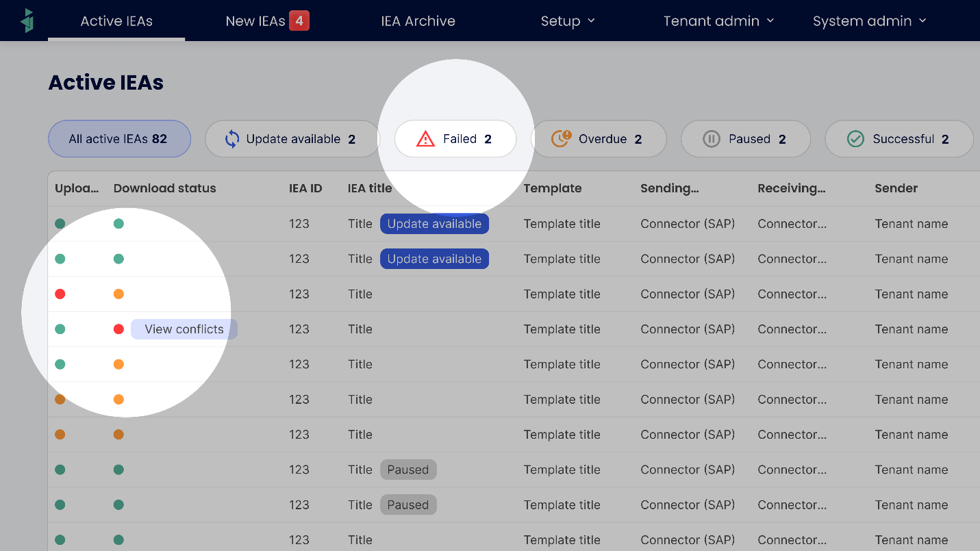The image size is (980, 551).
Task: Sort by the IEA ID column header
Action: click(305, 188)
